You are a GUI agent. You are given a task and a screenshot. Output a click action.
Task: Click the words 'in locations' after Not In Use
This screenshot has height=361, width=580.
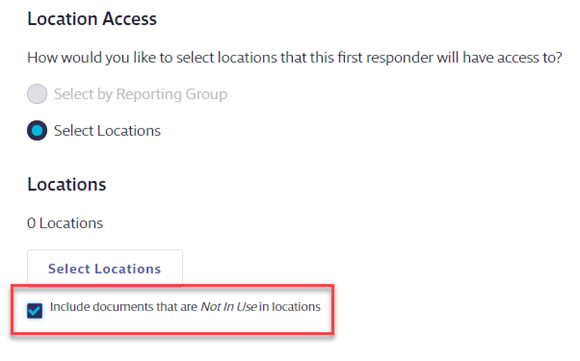click(x=290, y=307)
